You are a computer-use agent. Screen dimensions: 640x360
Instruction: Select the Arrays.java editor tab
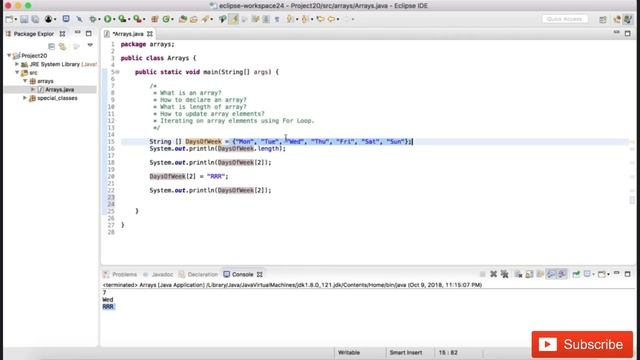(x=128, y=34)
